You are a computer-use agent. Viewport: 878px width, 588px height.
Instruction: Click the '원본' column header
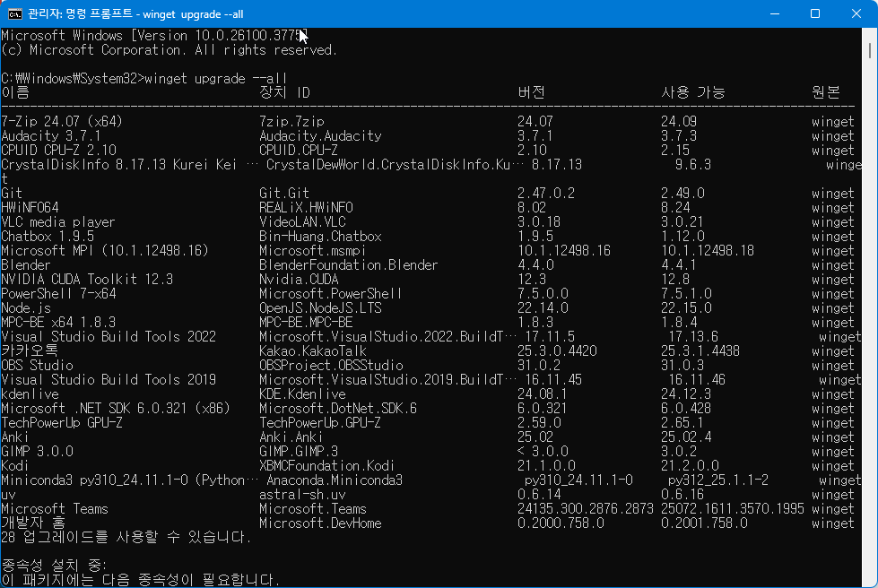pos(825,92)
